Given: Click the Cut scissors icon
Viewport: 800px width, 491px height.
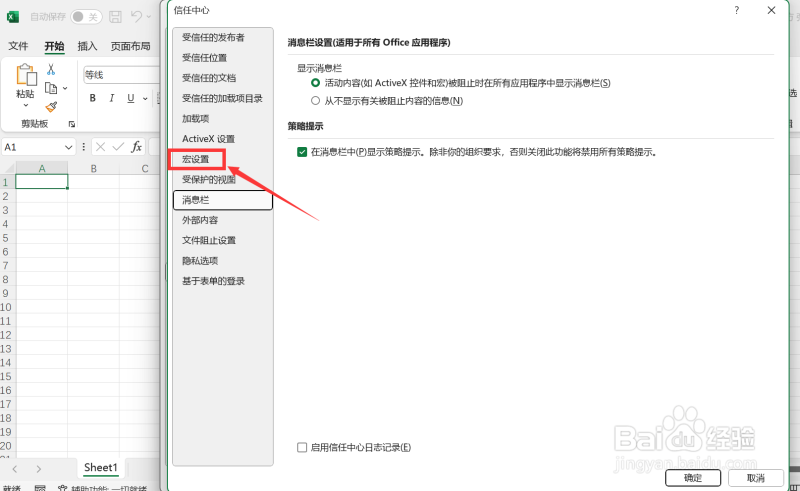Looking at the screenshot, I should pyautogui.click(x=51, y=69).
